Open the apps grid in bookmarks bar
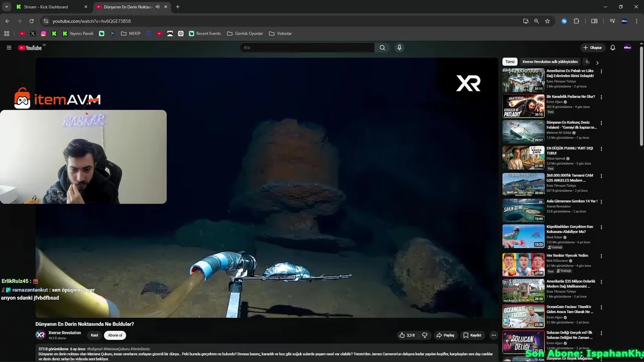The height and width of the screenshot is (362, 644). (7, 34)
